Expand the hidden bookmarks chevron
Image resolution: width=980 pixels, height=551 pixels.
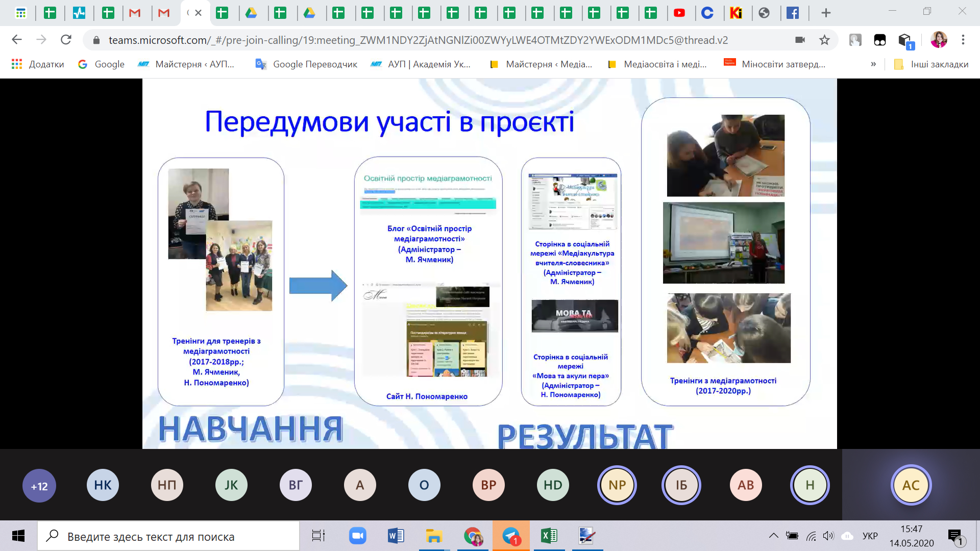pyautogui.click(x=873, y=64)
